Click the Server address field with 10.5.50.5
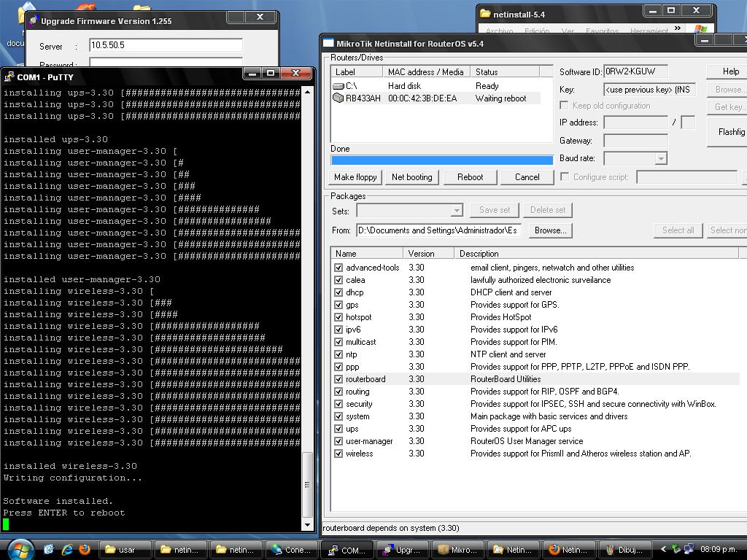 166,45
